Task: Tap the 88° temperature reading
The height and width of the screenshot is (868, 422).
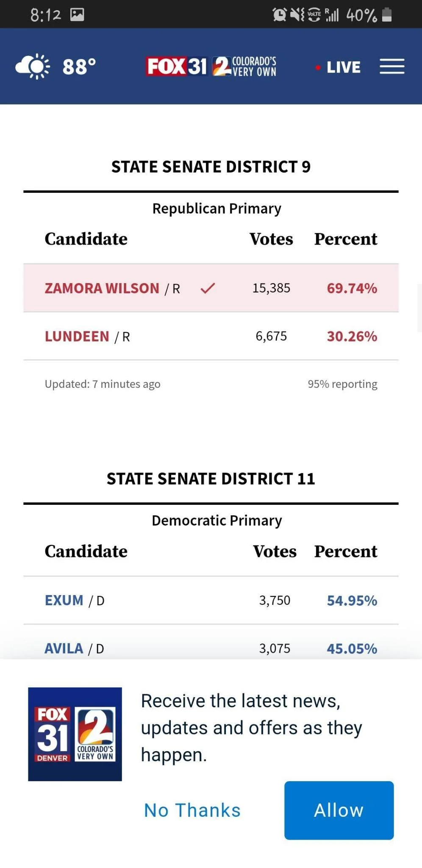Action: click(79, 67)
